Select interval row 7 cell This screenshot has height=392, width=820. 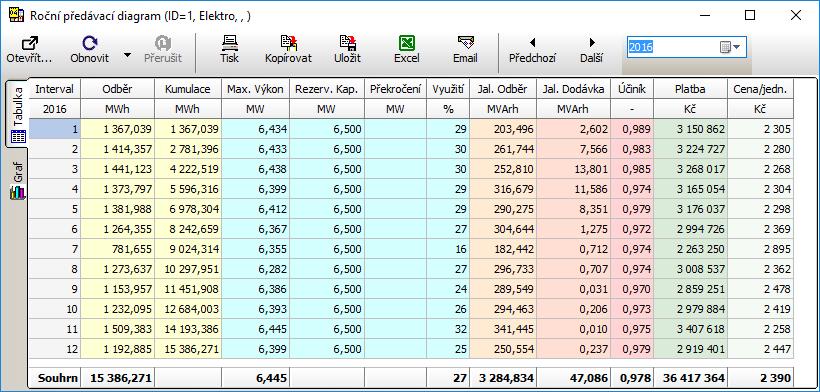54,249
